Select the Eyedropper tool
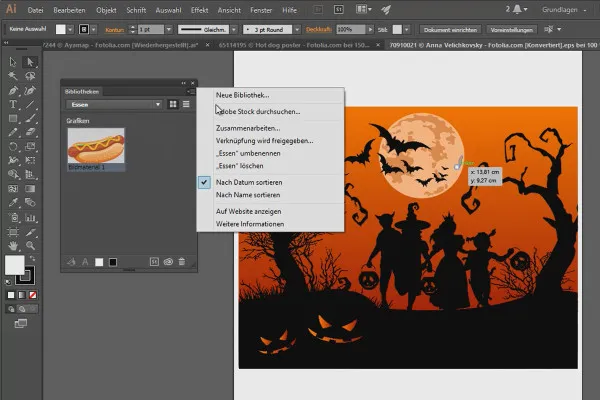This screenshot has height=400, width=600. click(13, 202)
